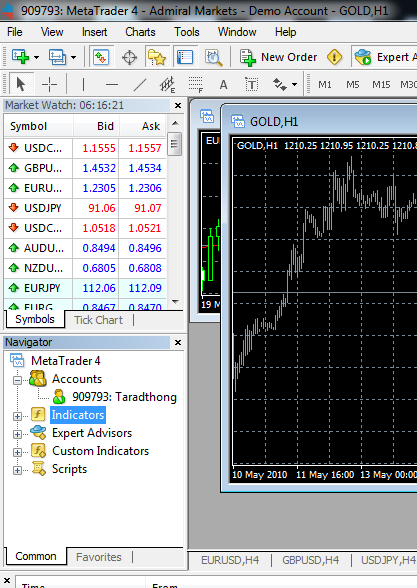Click the Ask column header

[x=142, y=126]
